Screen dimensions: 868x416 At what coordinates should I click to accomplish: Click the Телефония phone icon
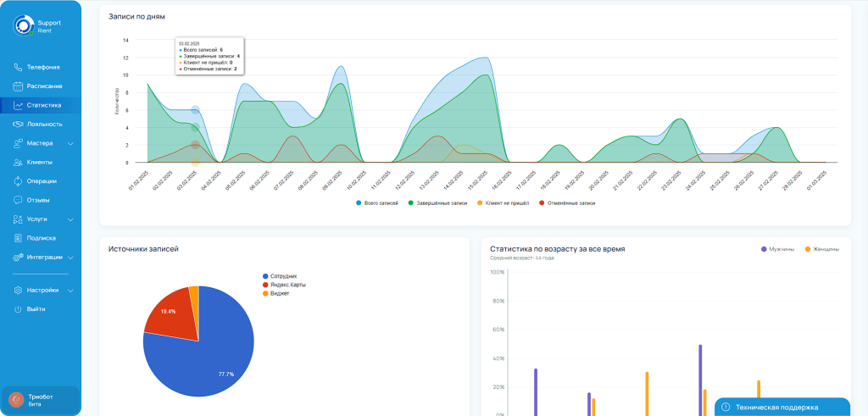tap(18, 67)
